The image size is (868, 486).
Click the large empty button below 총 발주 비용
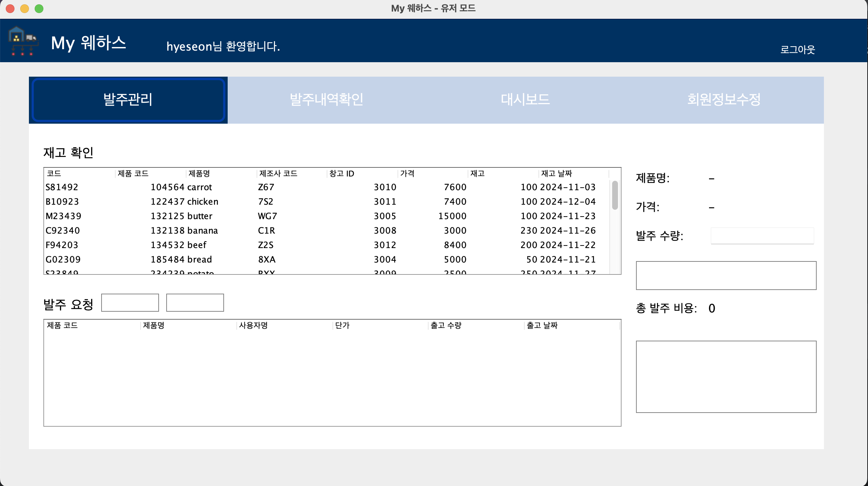coord(726,377)
